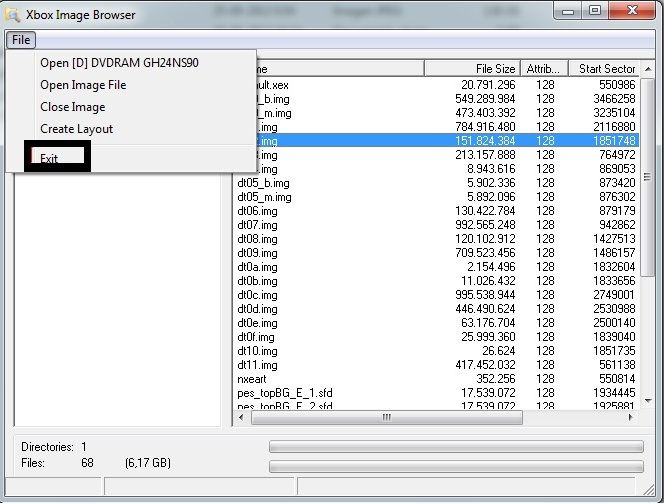Choose the dt0f.img file
Screen dimensions: 664x504
coord(436,337)
